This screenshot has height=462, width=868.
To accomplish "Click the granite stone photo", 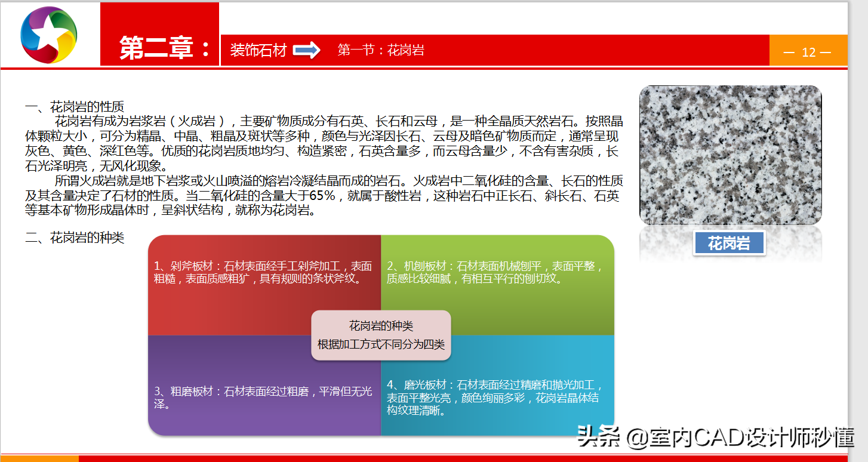I will coord(730,155).
